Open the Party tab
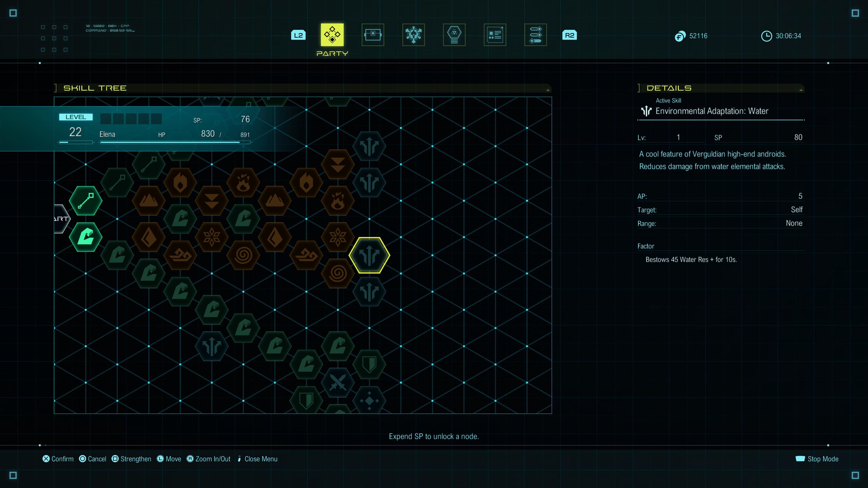The height and width of the screenshot is (488, 868). coord(332,35)
